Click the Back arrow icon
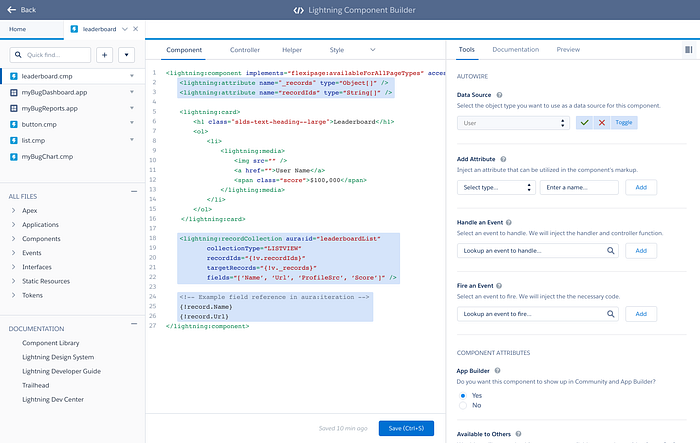This screenshot has height=443, width=700. point(10,10)
